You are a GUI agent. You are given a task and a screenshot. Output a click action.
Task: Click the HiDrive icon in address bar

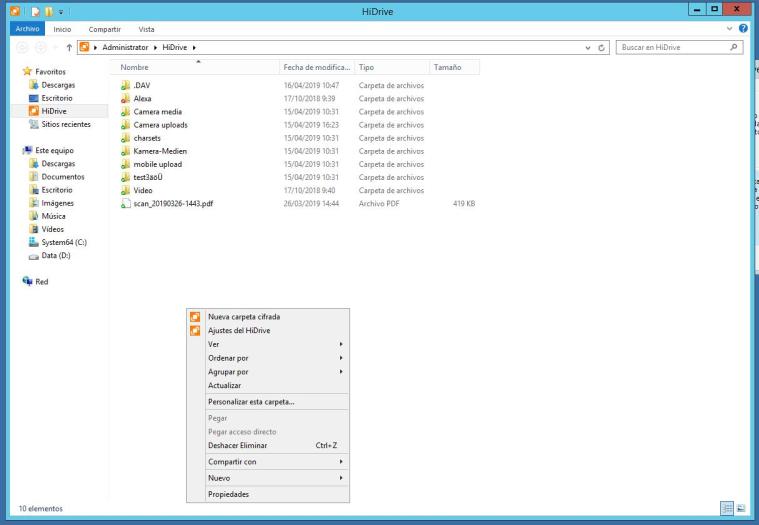pyautogui.click(x=84, y=47)
